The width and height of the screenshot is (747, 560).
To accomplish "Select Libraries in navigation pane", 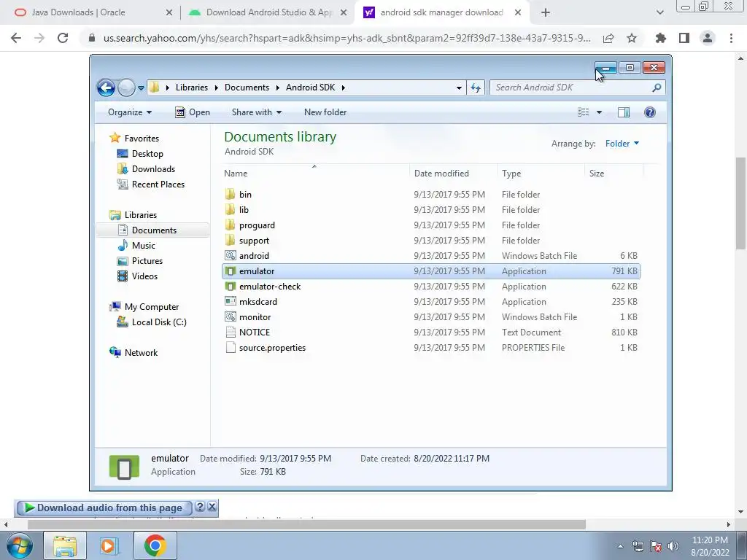I will pos(141,215).
